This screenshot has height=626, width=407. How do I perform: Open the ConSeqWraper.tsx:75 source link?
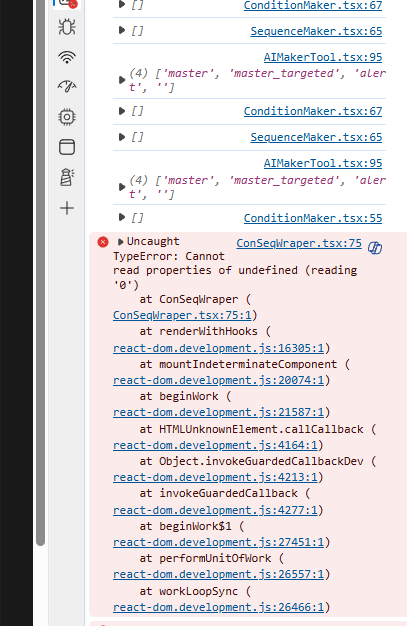[299, 243]
